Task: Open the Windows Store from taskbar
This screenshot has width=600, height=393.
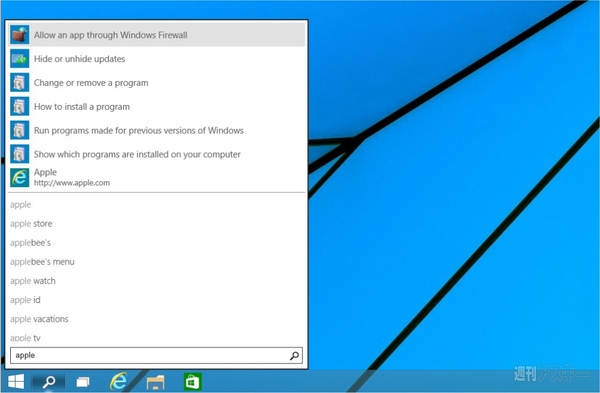Action: click(192, 382)
